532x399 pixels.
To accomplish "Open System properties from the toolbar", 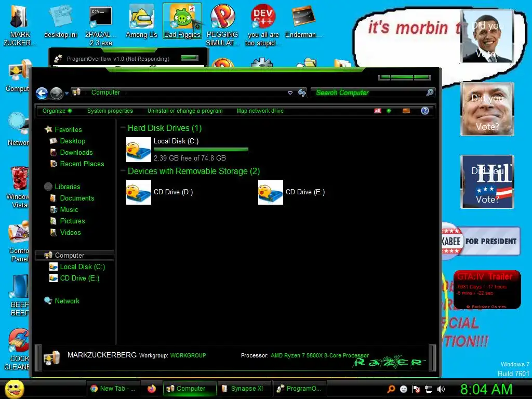I will click(x=110, y=111).
